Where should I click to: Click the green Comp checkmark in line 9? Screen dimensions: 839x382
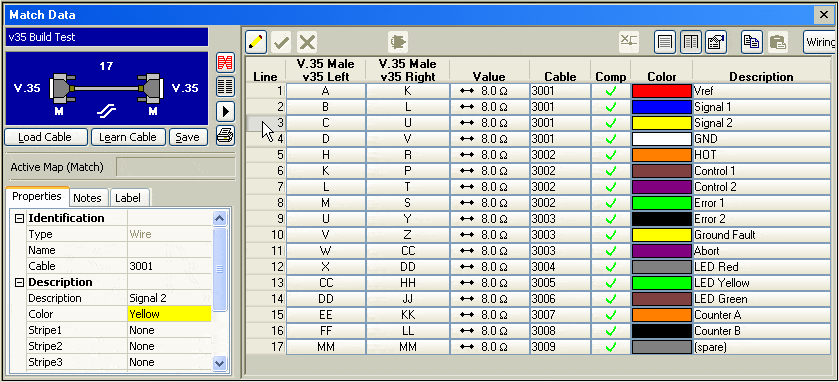click(611, 219)
